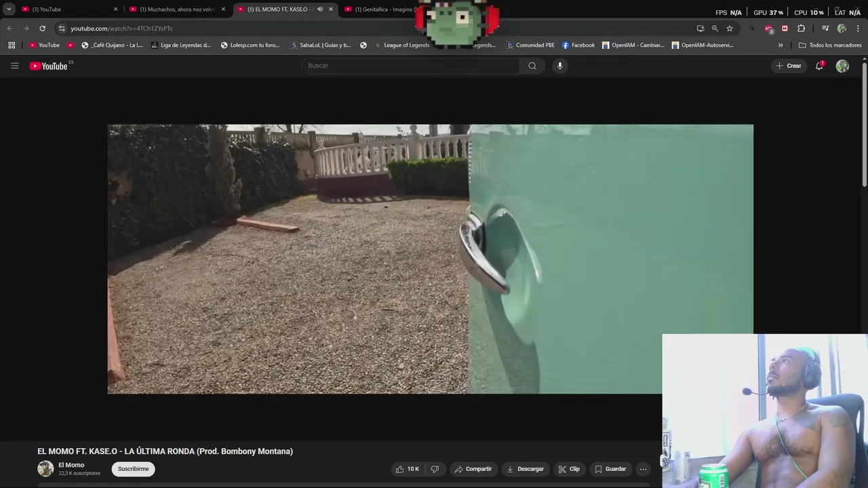
Task: Open Lolesp.com tu foro bookmark
Action: [250, 45]
